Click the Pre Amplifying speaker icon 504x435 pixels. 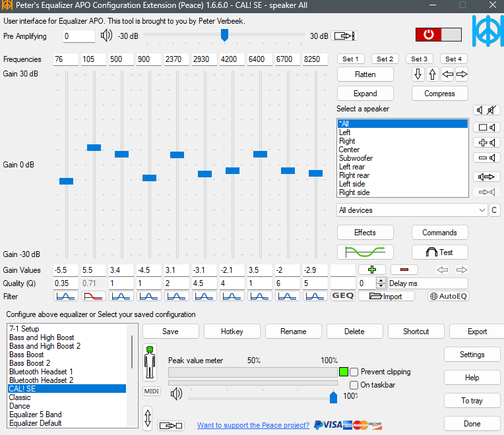coord(106,36)
